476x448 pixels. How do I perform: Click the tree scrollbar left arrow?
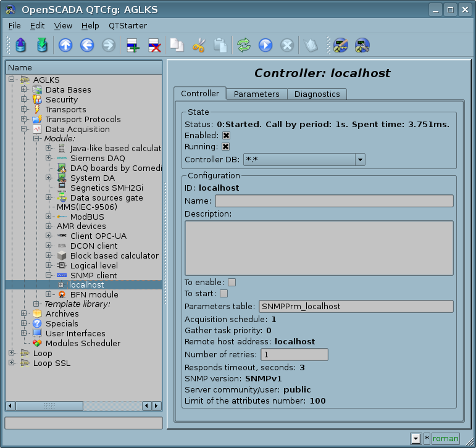coord(10,406)
